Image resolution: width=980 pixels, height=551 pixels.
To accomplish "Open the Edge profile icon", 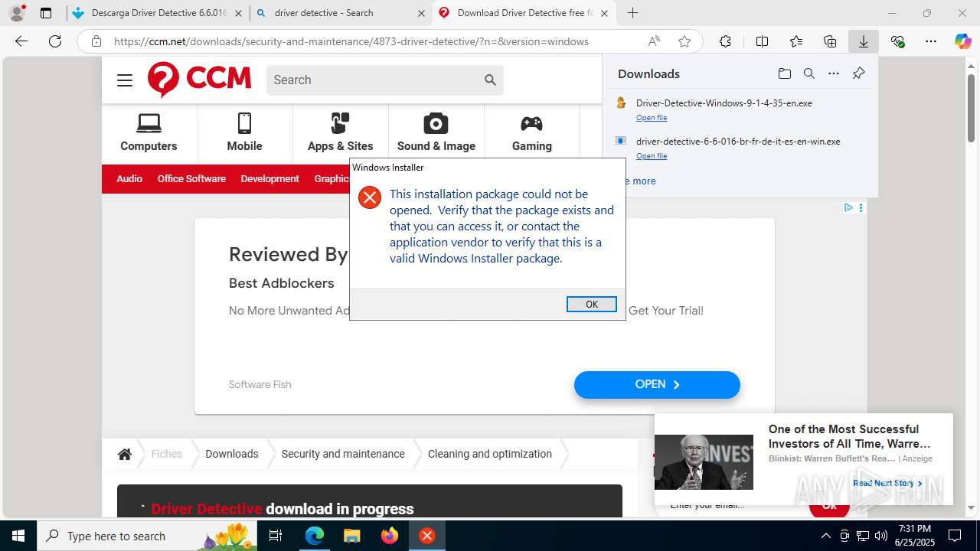I will (17, 13).
